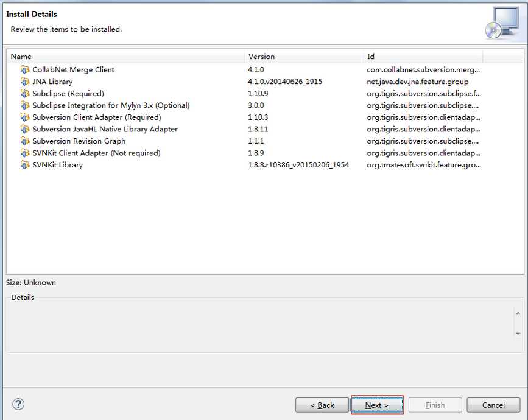Go back with the Back button

click(322, 405)
